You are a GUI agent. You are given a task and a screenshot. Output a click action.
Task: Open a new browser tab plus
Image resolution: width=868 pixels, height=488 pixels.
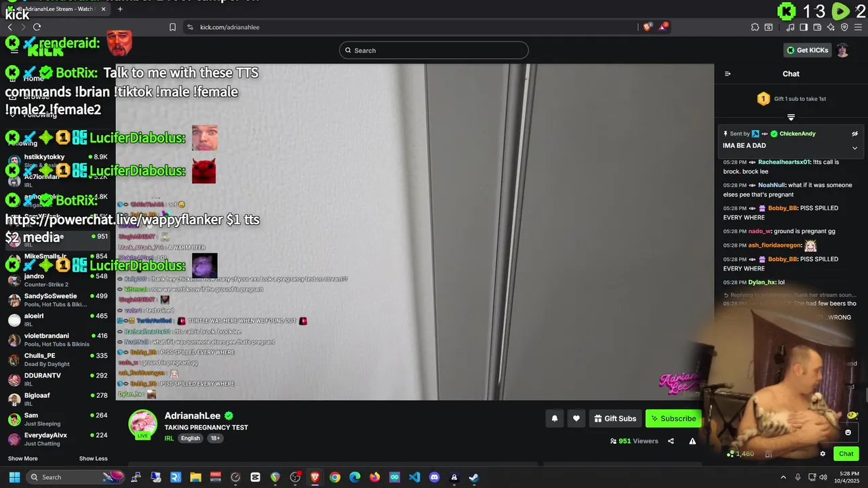120,9
